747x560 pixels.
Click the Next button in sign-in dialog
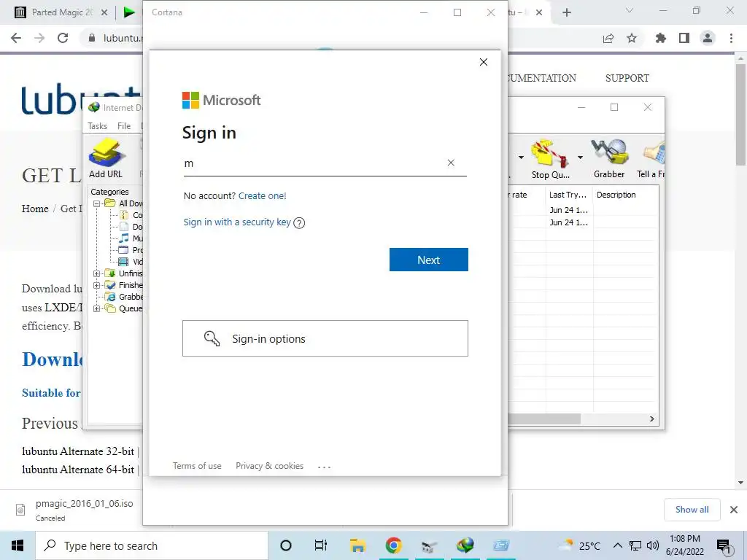pos(428,260)
